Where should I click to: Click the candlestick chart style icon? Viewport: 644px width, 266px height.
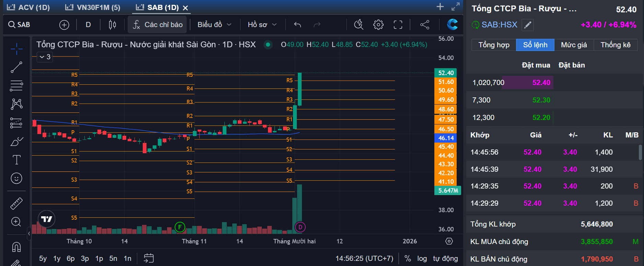point(112,25)
